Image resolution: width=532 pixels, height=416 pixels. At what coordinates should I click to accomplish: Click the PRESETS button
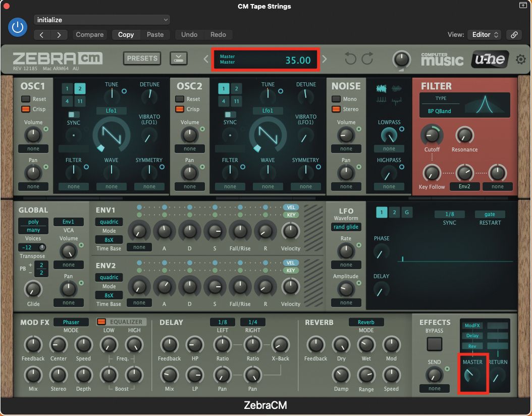pos(142,59)
